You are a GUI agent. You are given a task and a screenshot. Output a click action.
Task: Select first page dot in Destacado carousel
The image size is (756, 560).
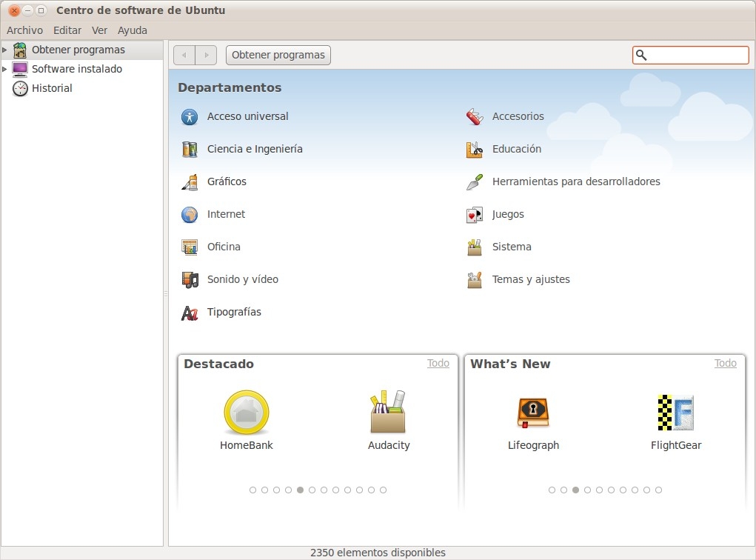coord(252,490)
